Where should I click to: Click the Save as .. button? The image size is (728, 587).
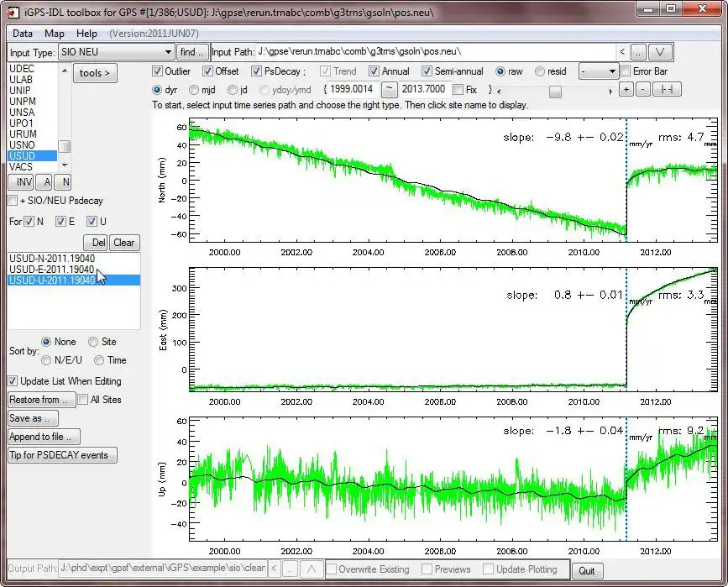click(x=33, y=418)
